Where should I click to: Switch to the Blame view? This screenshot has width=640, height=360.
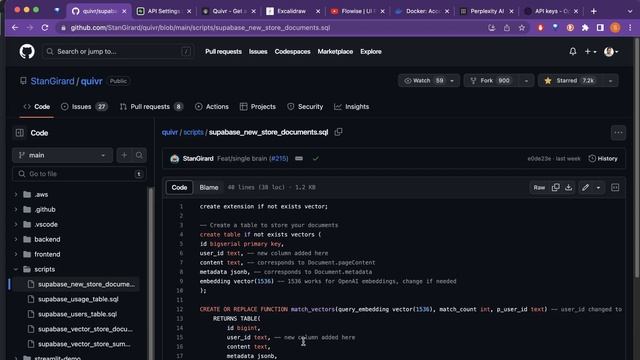click(209, 187)
